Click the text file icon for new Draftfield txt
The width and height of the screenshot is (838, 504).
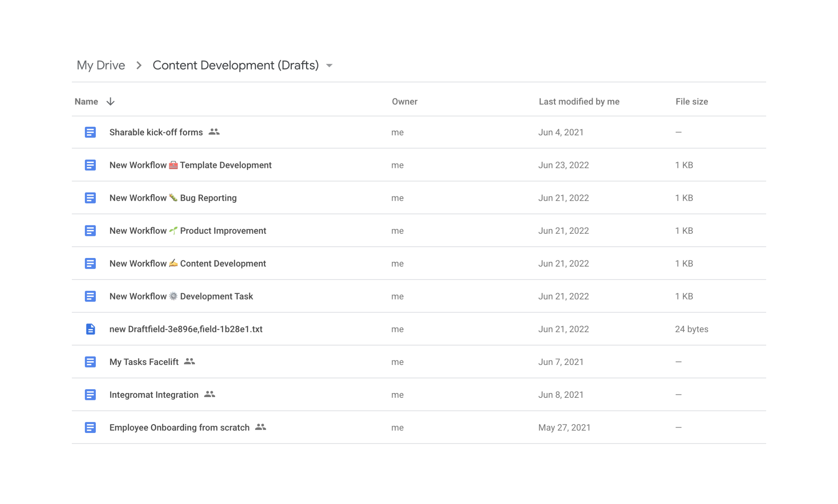[x=90, y=329]
